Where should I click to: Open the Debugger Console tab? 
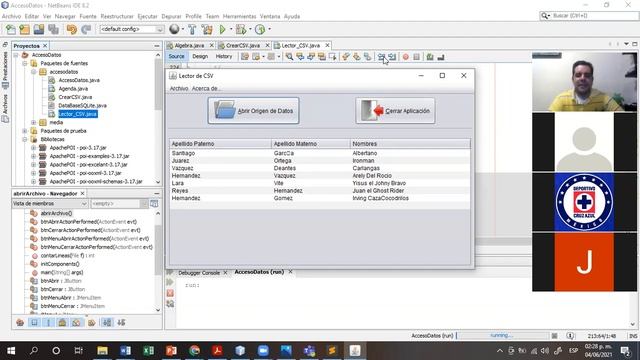[199, 273]
